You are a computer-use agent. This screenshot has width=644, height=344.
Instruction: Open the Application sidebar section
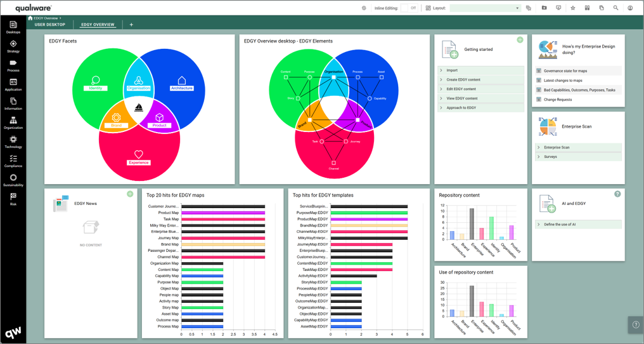[13, 85]
